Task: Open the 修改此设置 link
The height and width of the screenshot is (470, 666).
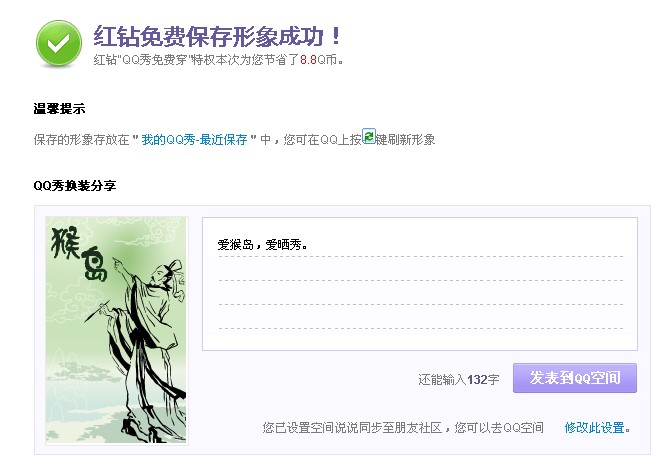Action: [x=594, y=427]
